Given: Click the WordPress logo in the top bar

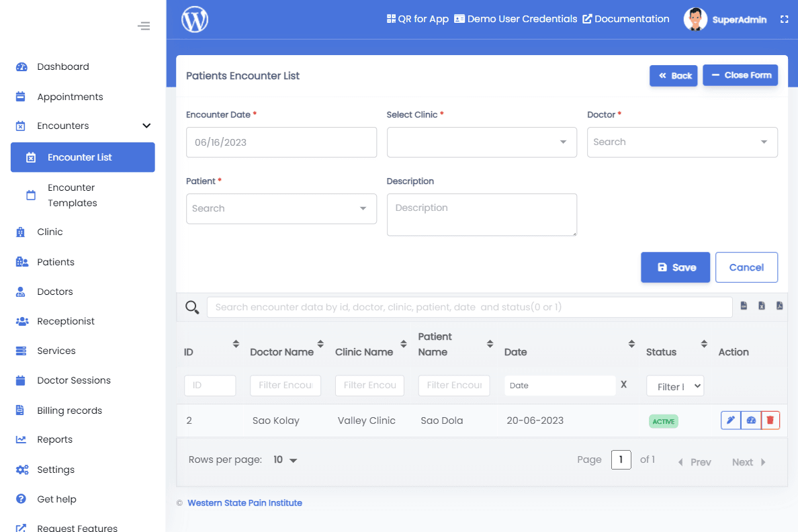Looking at the screenshot, I should (x=194, y=19).
